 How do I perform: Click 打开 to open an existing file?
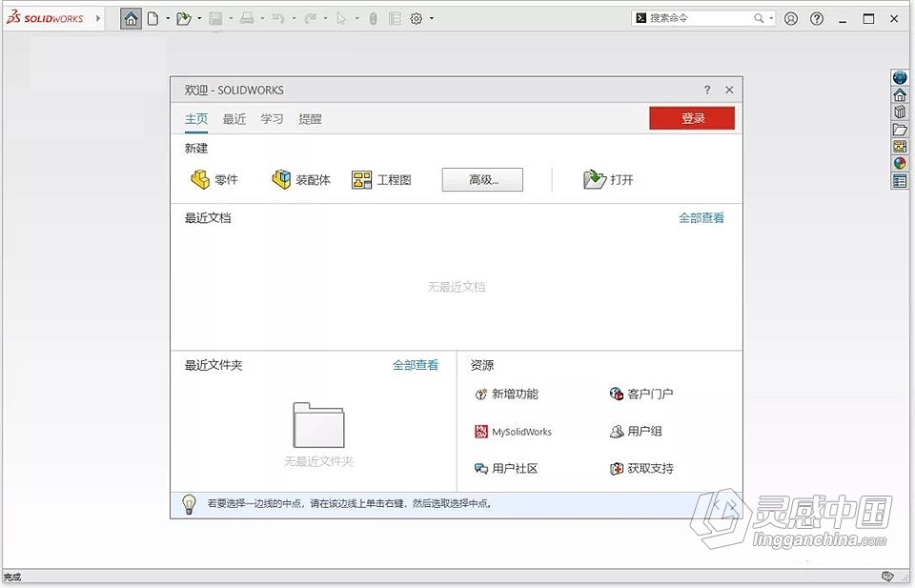coord(608,180)
